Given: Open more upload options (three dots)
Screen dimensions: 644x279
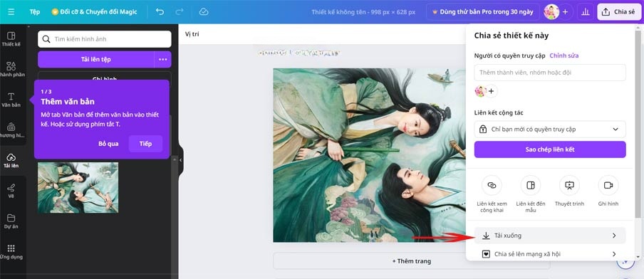Looking at the screenshot, I should click(163, 60).
